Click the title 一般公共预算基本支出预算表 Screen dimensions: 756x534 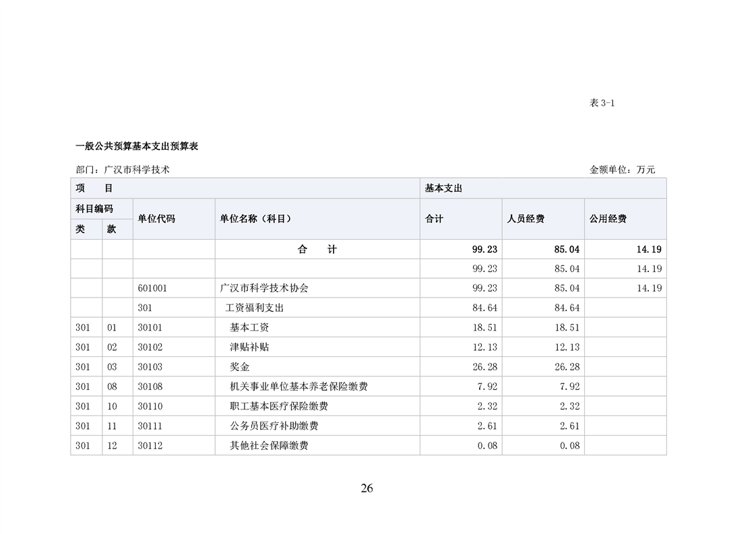point(136,146)
